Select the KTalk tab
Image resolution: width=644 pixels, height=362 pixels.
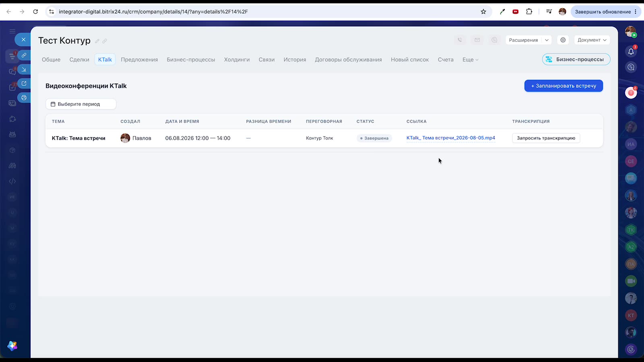click(105, 60)
